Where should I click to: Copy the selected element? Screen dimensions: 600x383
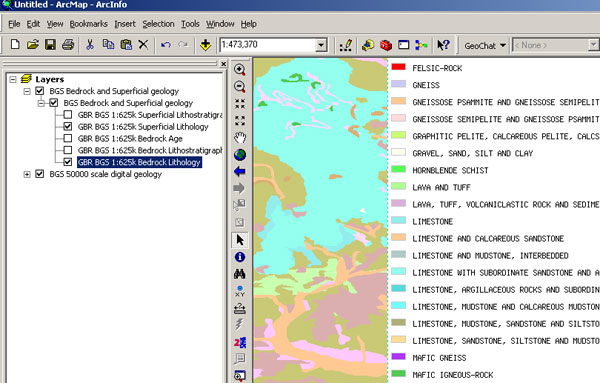(108, 45)
